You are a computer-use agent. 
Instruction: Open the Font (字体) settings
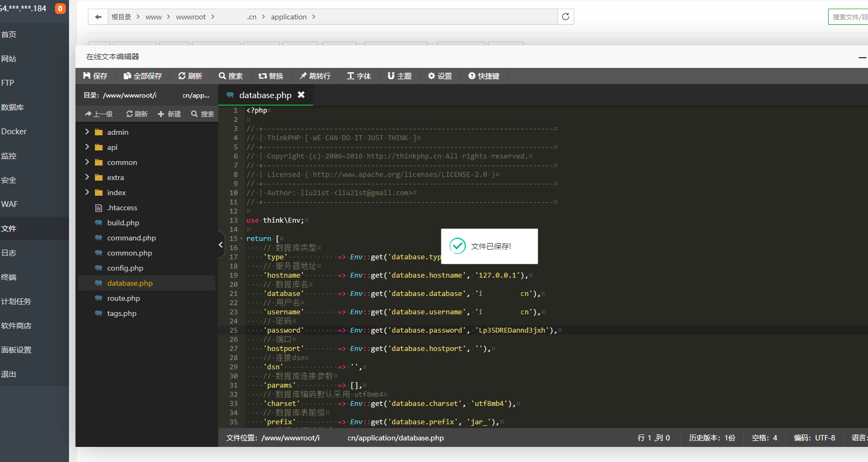click(359, 76)
